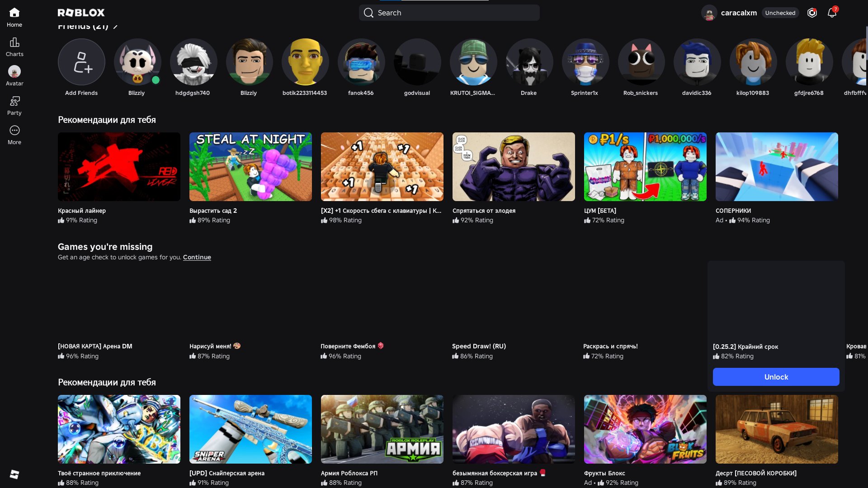
Task: Click the blue Unlock button
Action: [x=776, y=377]
